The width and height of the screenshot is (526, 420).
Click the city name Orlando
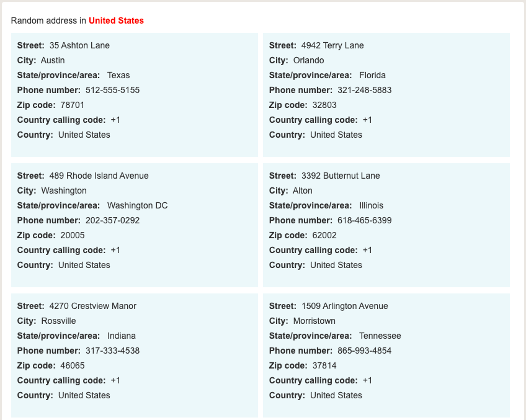tap(309, 60)
